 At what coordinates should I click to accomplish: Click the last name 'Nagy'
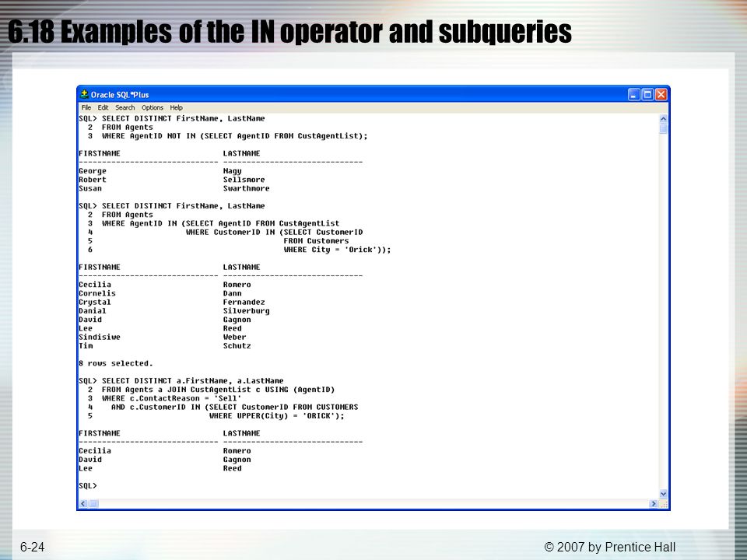point(233,171)
